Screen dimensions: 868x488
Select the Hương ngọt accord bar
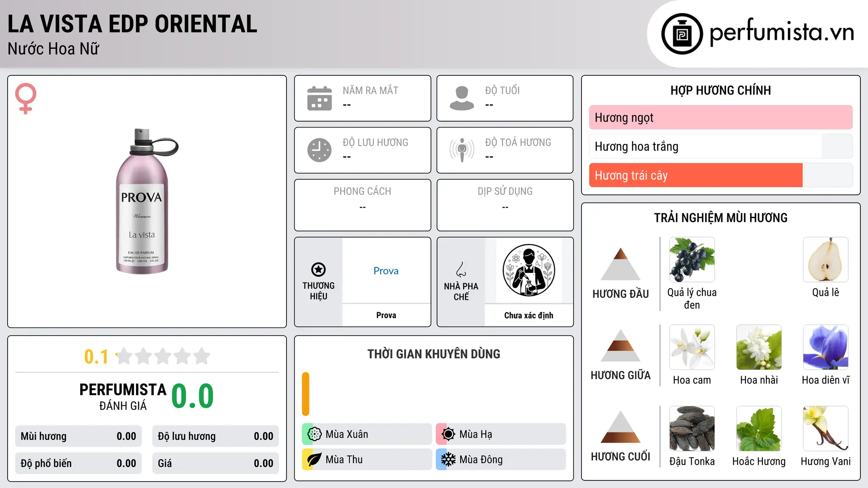pos(721,117)
